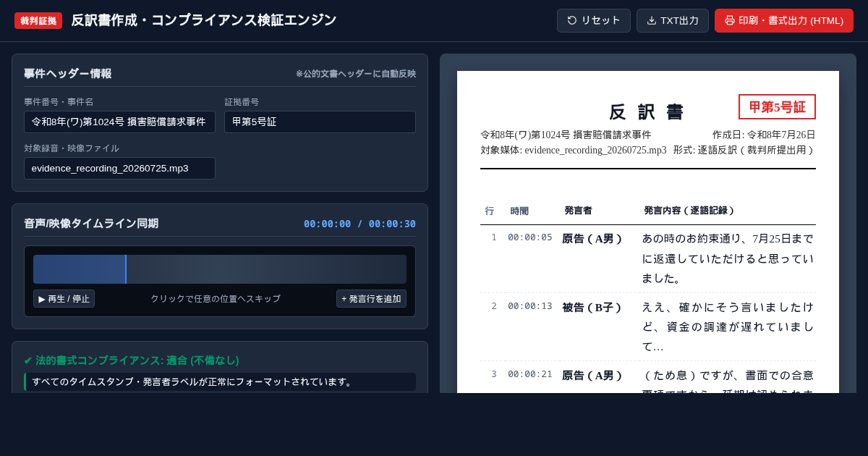Add a row with + 発言行を追加
This screenshot has height=456, width=868.
pos(371,299)
